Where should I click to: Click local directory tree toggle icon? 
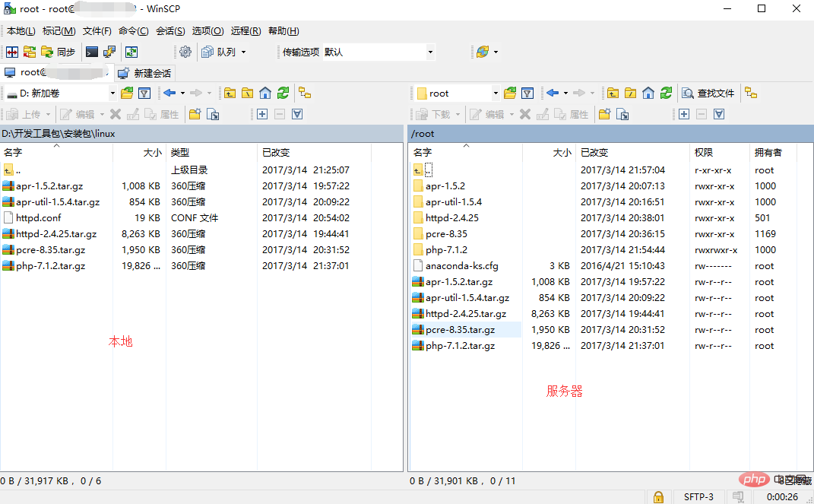[x=305, y=93]
